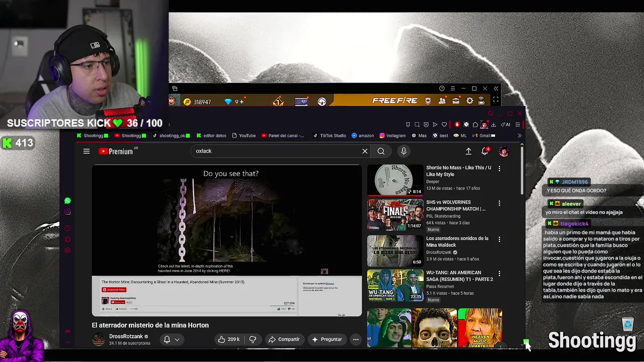Dislike the video with thumbs down
The image size is (644, 362).
coord(253,339)
